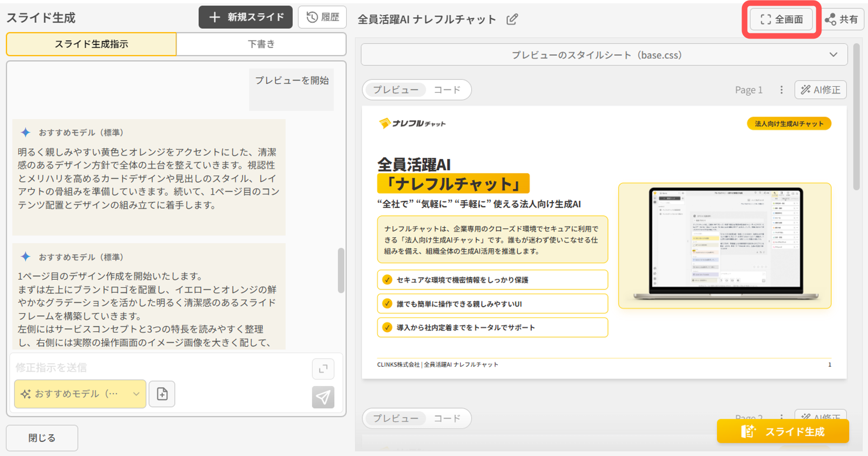Viewport: 868px width, 456px height.
Task: Switch to the 下書き tab
Action: (x=261, y=44)
